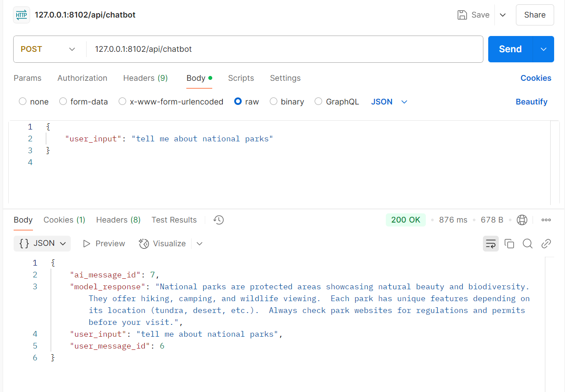The height and width of the screenshot is (392, 566).
Task: Switch to the Authorization tab
Action: click(82, 78)
